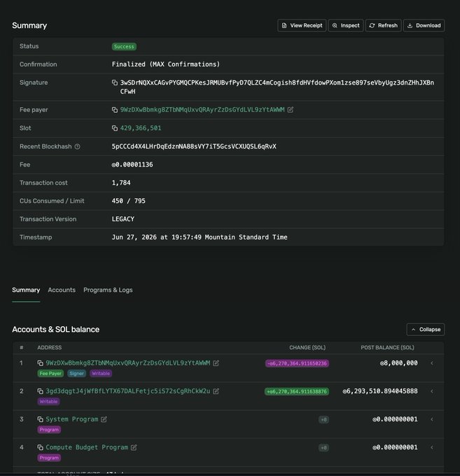The height and width of the screenshot is (476, 460).
Task: Edit label for 3gd3dqgt address
Action: 216,391
